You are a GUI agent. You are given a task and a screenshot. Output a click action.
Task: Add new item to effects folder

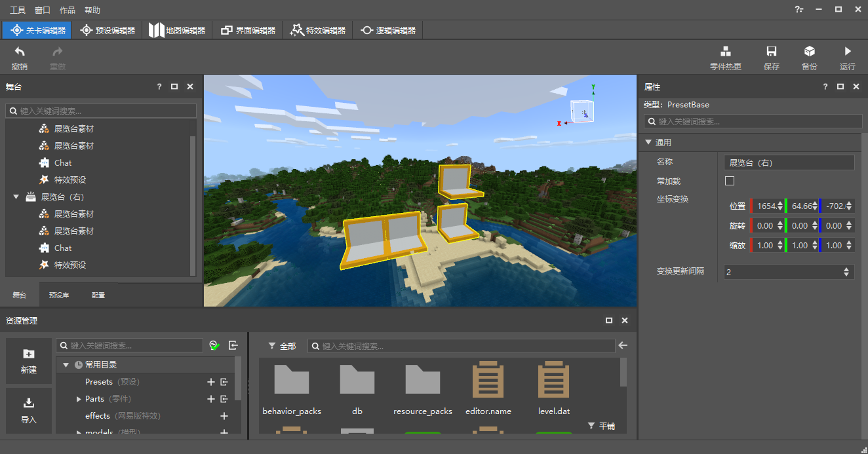[224, 416]
